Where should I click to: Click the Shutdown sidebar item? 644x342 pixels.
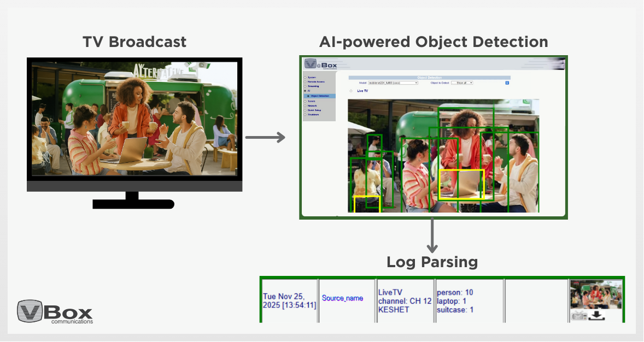313,115
